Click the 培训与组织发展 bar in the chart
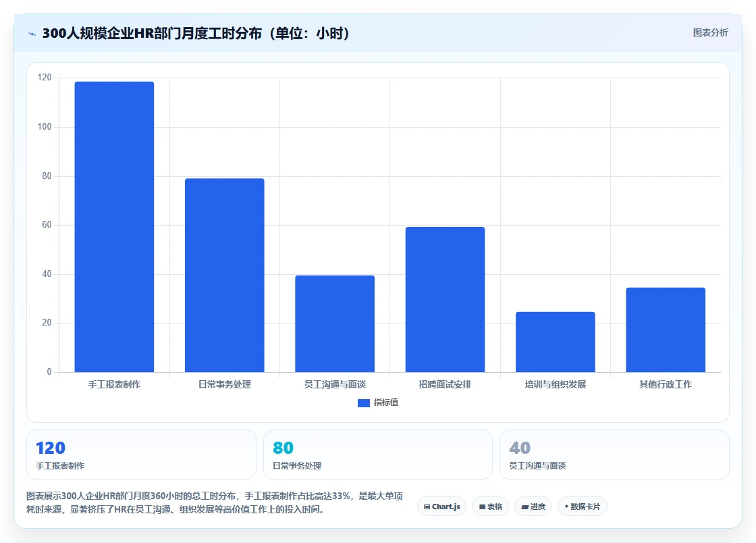The height and width of the screenshot is (543, 756). pyautogui.click(x=556, y=342)
